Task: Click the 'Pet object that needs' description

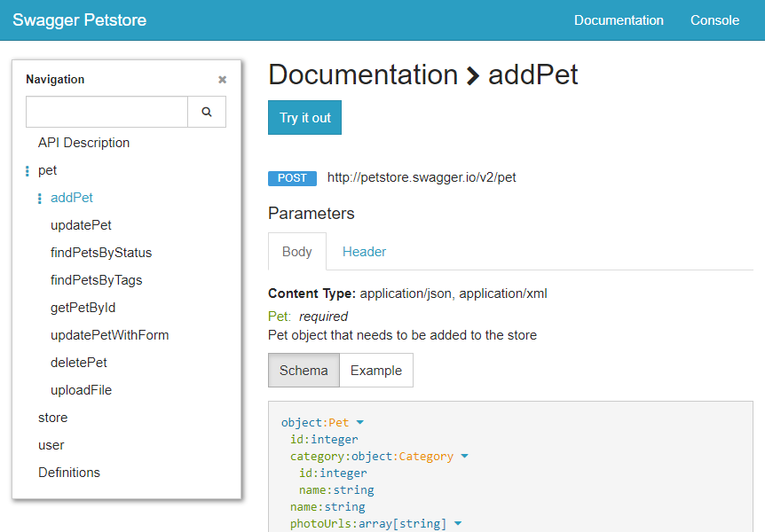Action: 403,335
